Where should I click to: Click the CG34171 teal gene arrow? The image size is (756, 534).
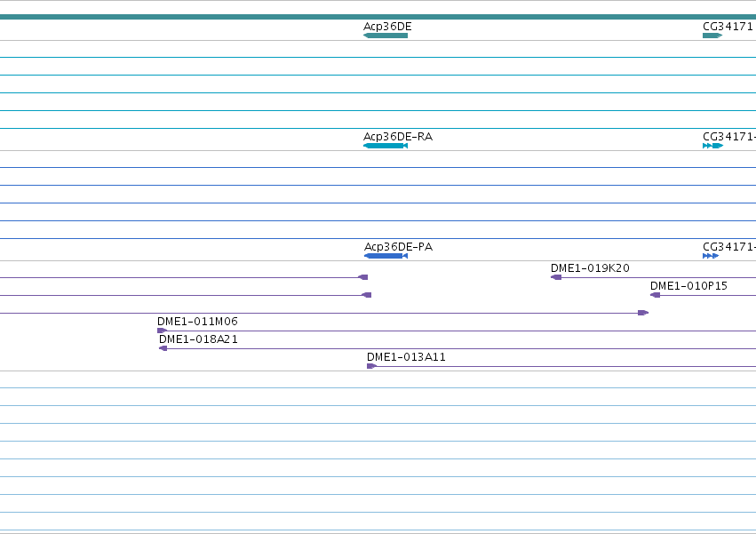(x=712, y=36)
